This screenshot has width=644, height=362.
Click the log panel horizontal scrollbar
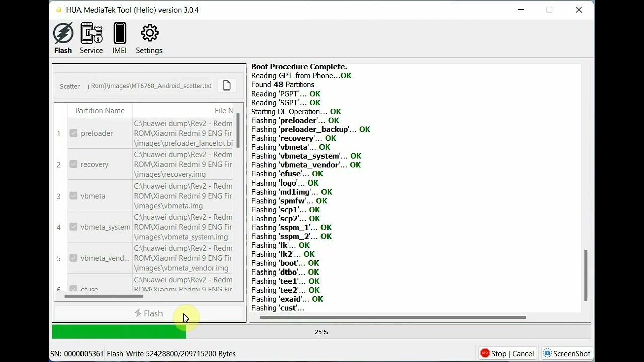tap(393, 317)
